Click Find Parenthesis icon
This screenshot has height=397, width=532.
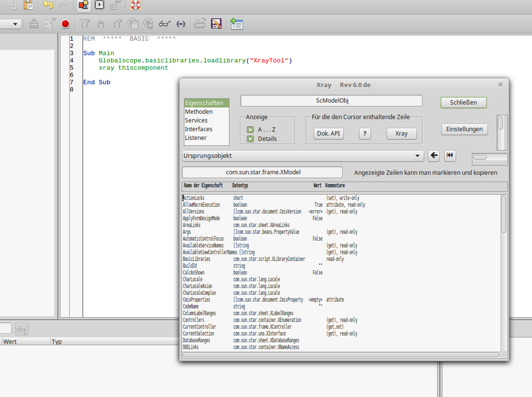tap(181, 24)
